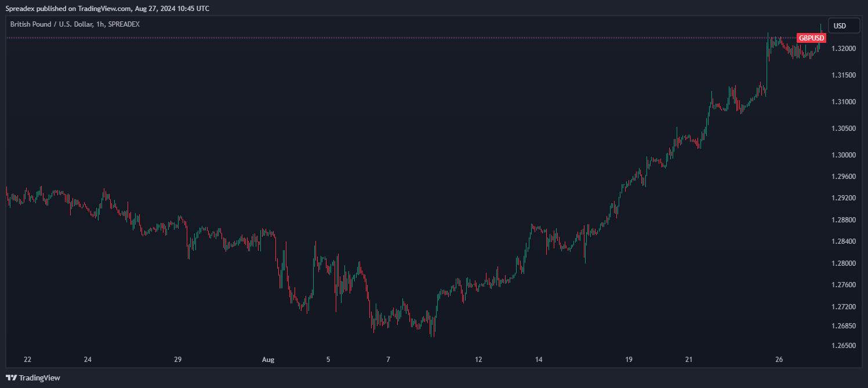Click the TradingView logo icon
868x388 pixels.
(x=11, y=378)
